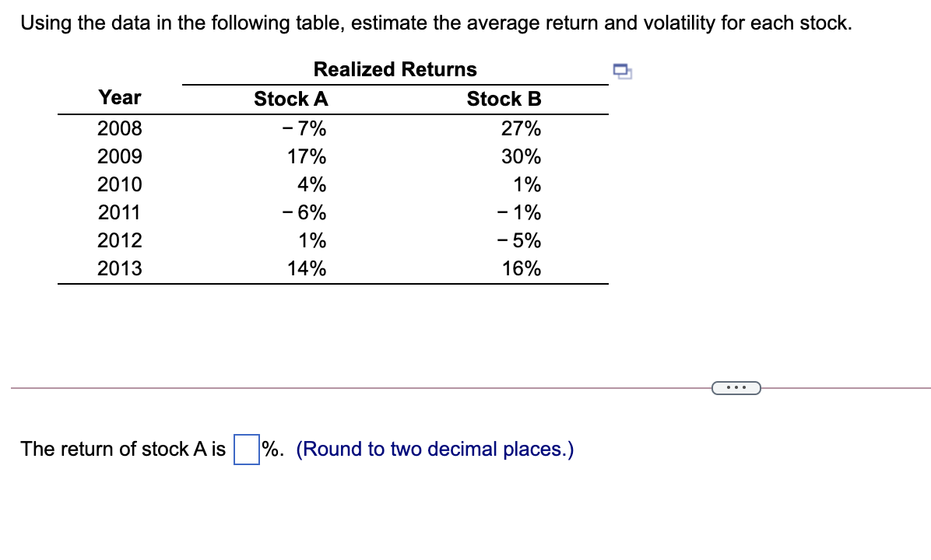
Task: Show hidden content via the ellipsis control
Action: click(x=736, y=387)
